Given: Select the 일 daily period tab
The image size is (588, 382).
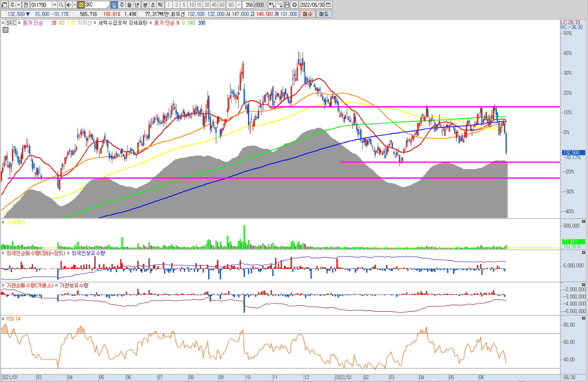Looking at the screenshot, I should coord(114,5).
